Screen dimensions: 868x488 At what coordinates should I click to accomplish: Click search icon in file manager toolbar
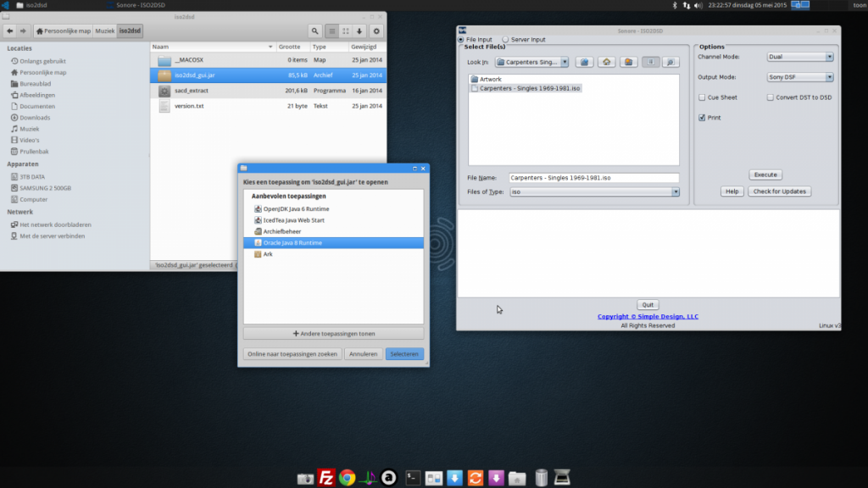314,31
